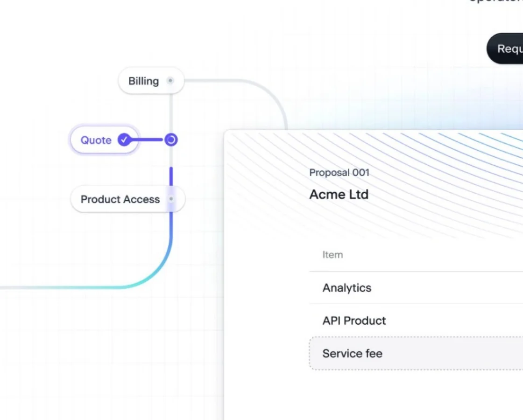
Task: Click the Proposal 001 label
Action: pos(339,172)
